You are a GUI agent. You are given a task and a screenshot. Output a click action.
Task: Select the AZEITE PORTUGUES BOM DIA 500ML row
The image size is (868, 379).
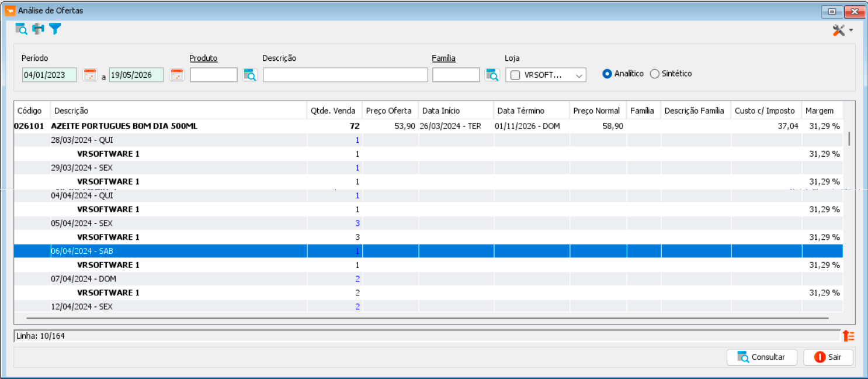(428, 126)
